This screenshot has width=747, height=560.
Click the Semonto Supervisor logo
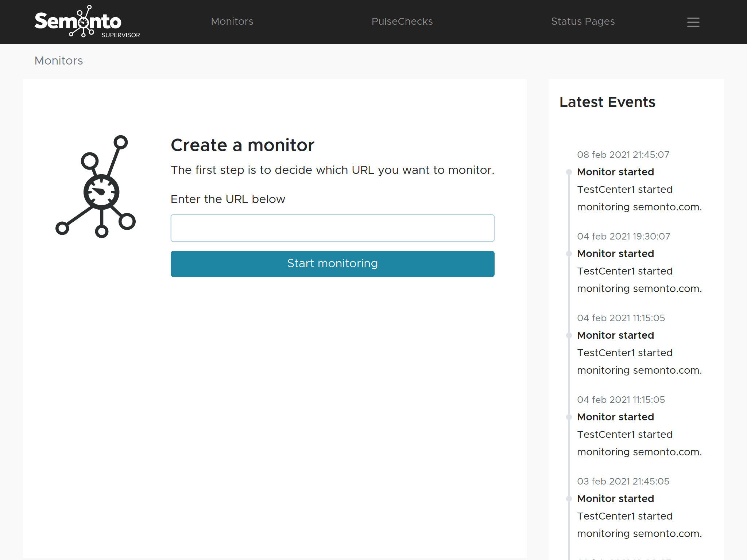pos(87,22)
